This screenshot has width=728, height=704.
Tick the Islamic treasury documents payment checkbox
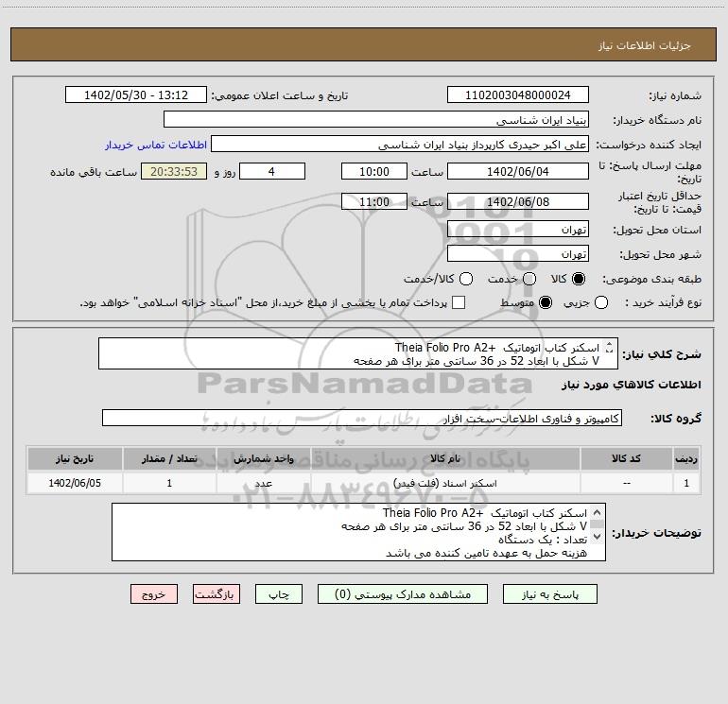tap(459, 302)
